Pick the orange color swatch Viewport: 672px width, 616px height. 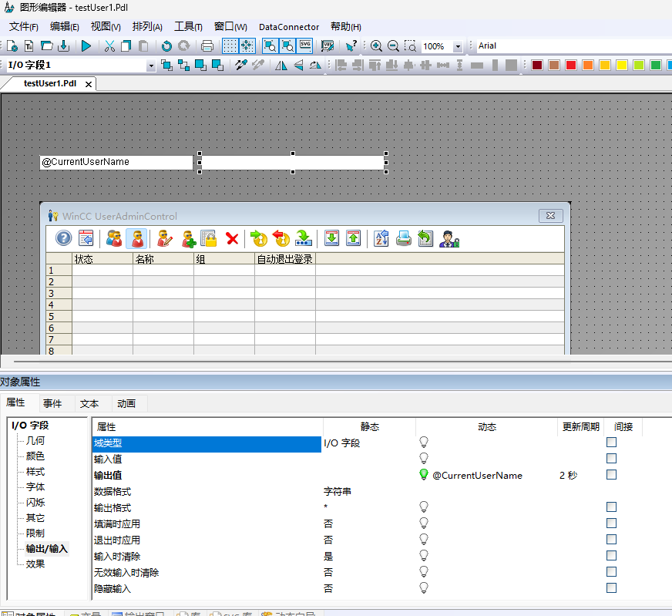(588, 66)
